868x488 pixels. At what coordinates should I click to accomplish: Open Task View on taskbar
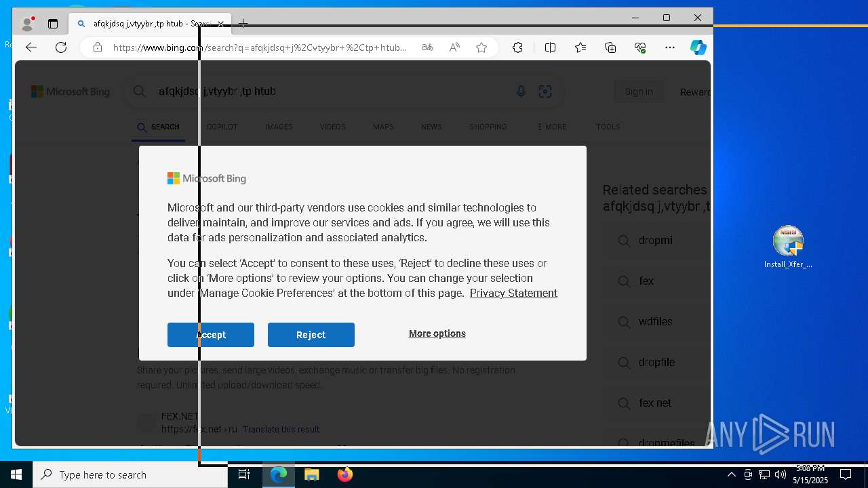coord(244,474)
